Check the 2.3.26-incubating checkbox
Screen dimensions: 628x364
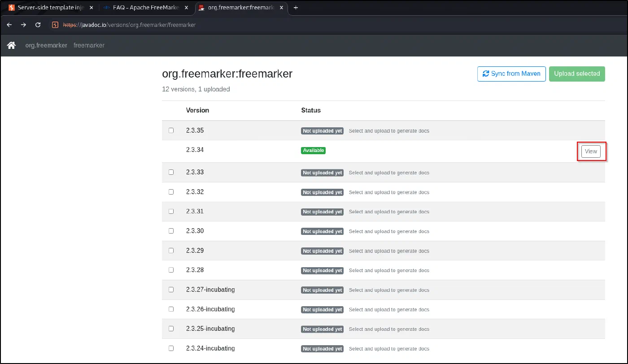click(171, 309)
